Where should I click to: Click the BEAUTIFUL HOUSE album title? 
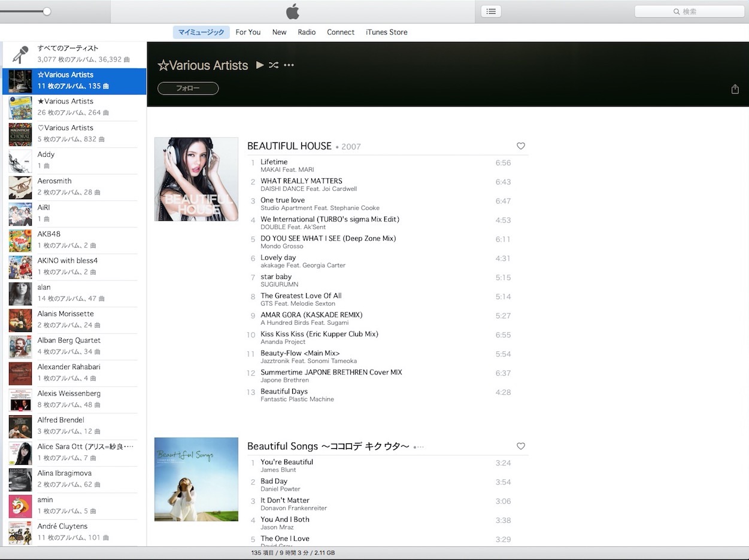pyautogui.click(x=289, y=146)
